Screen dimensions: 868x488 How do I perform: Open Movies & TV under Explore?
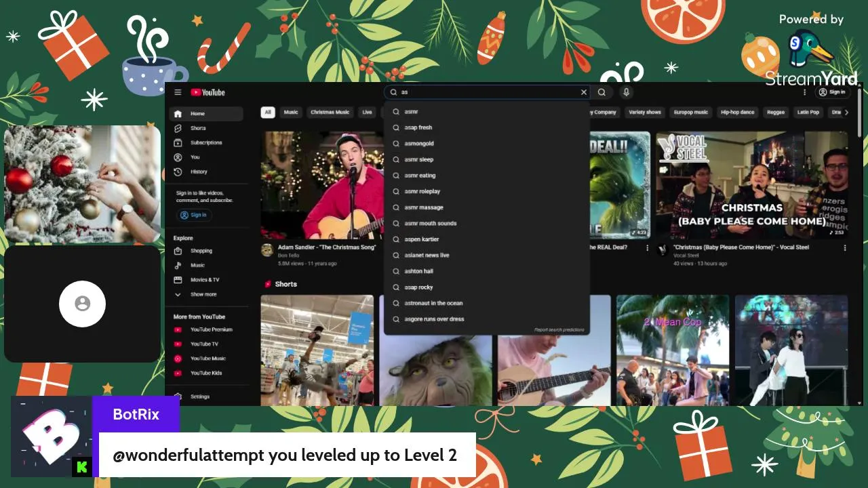[206, 280]
